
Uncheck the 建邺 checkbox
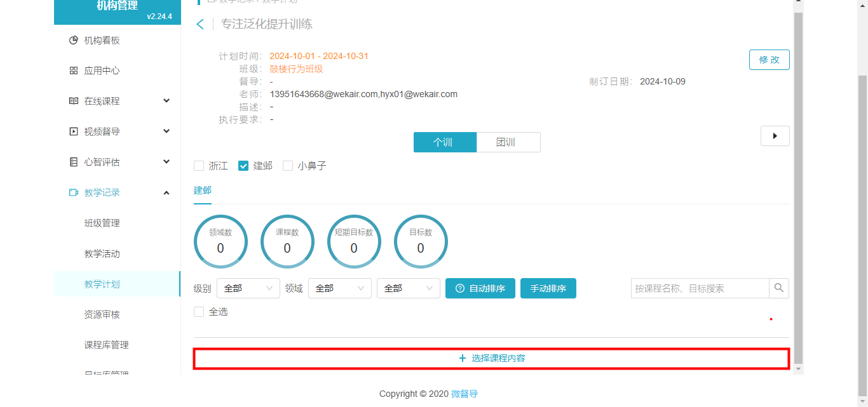coord(243,166)
